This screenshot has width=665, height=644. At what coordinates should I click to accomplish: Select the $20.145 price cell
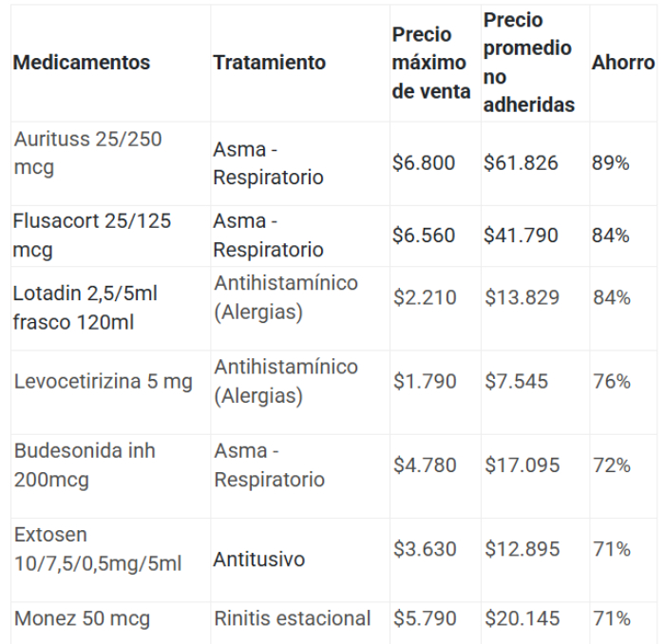point(522,618)
